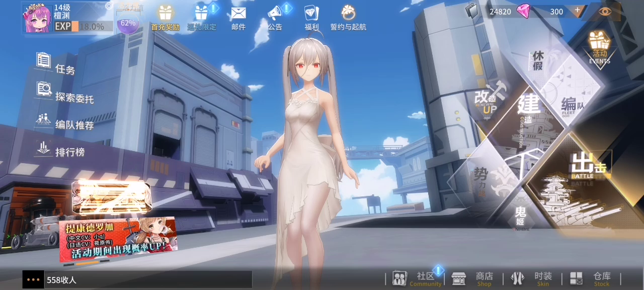Image resolution: width=644 pixels, height=290 pixels.
Task: Toggle UI visibility with the eye icon
Action: click(x=605, y=11)
